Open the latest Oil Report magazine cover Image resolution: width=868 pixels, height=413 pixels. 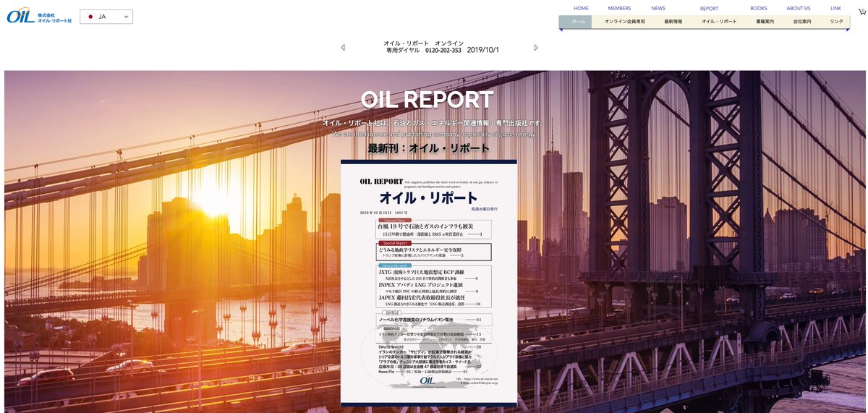point(429,282)
